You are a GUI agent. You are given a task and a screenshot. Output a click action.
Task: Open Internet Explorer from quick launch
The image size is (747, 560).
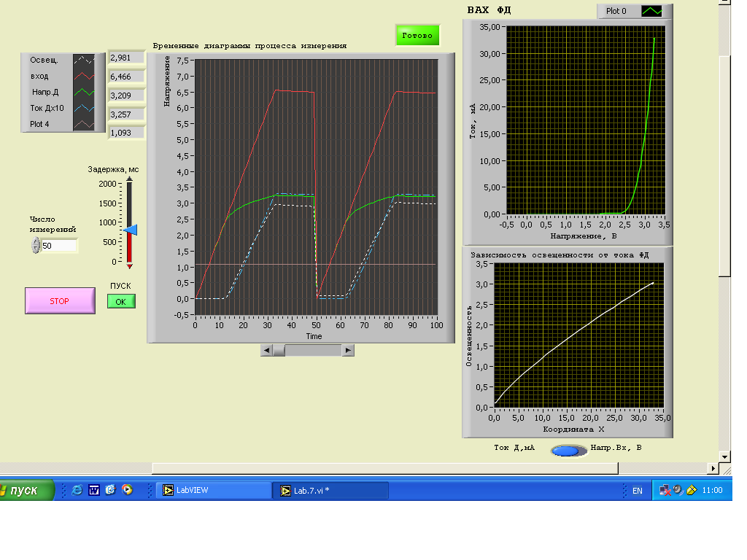[77, 489]
